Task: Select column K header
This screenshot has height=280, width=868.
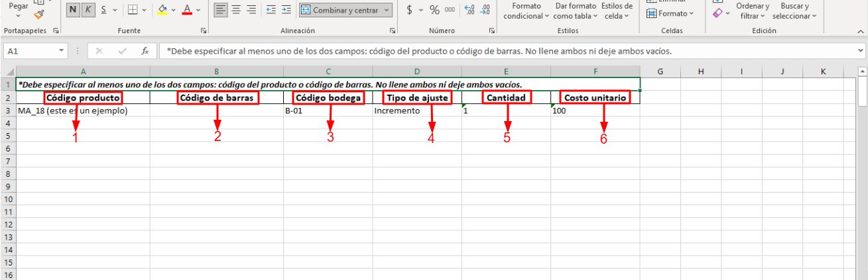Action: tap(823, 71)
